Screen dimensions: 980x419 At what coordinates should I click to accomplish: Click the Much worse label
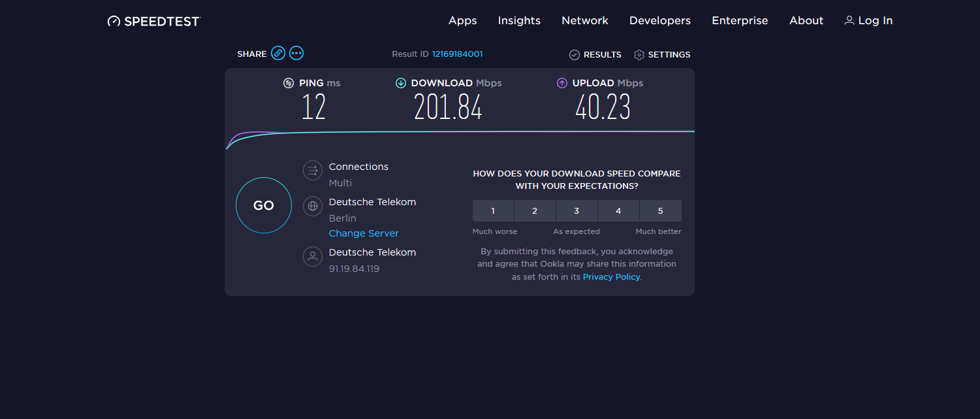point(495,231)
